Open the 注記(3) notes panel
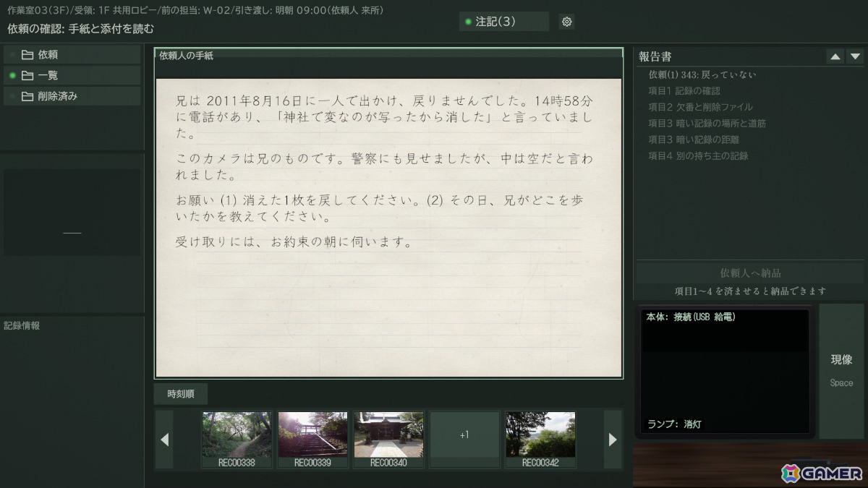 (x=504, y=22)
